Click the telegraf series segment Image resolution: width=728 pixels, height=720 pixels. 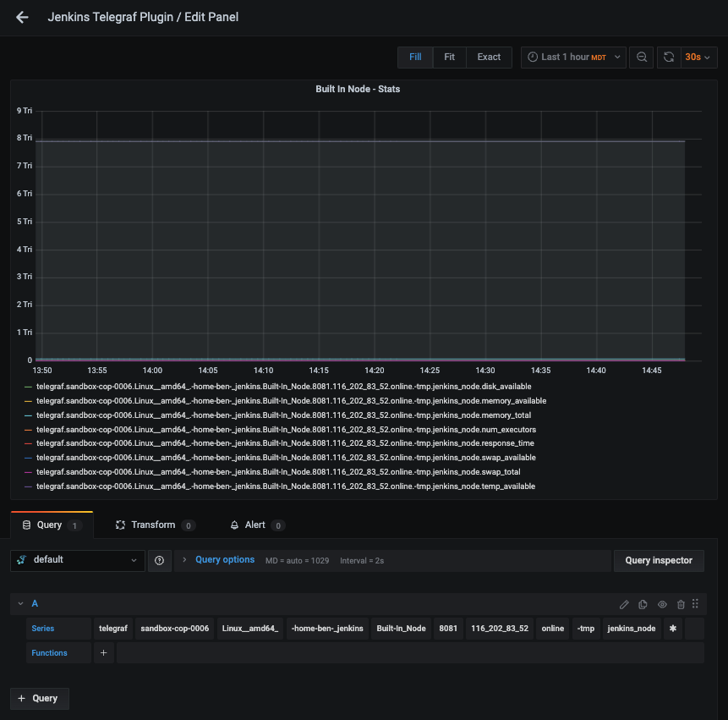[113, 629]
